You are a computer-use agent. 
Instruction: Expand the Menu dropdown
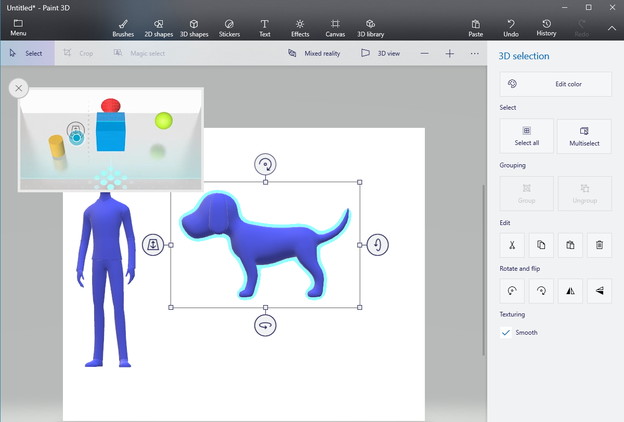point(18,27)
